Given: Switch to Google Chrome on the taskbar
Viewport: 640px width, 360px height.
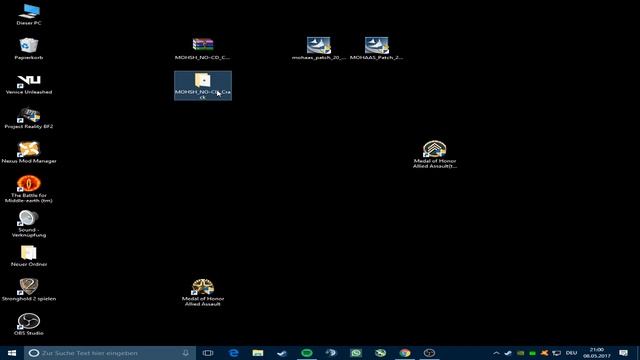Looking at the screenshot, I should [405, 353].
